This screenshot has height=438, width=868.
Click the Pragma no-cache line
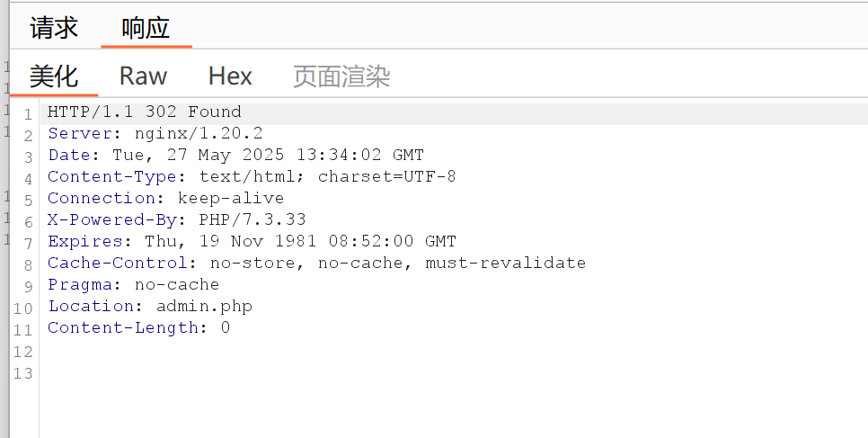pyautogui.click(x=133, y=285)
